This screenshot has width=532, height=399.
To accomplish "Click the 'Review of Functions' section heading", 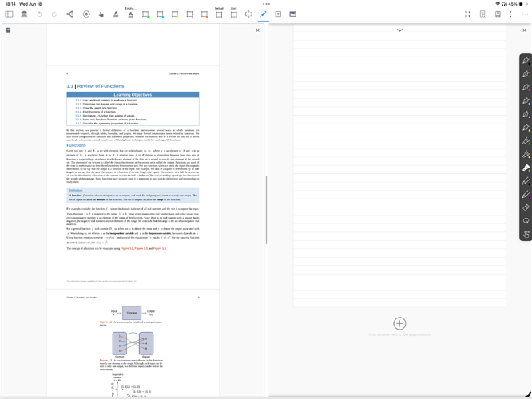I will pos(101,86).
